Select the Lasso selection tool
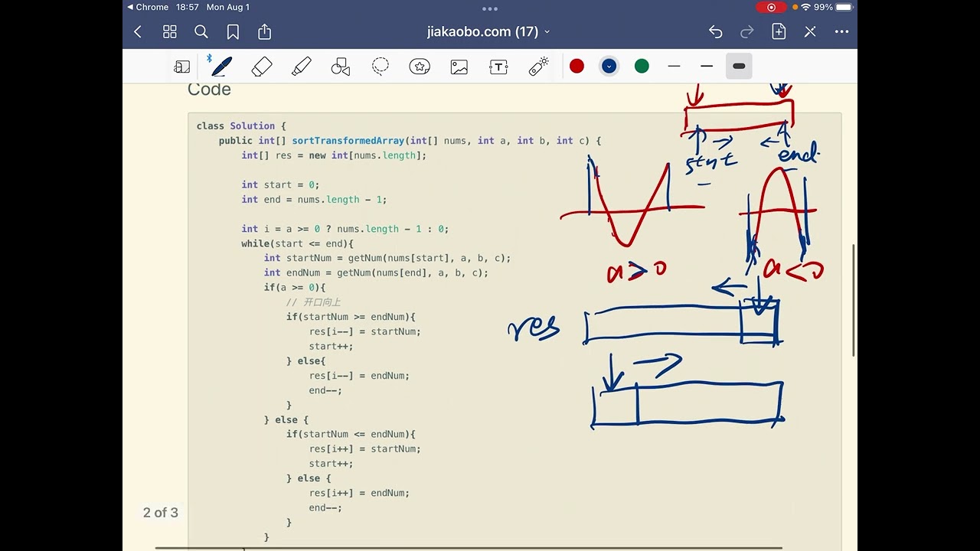Image resolution: width=980 pixels, height=551 pixels. pyautogui.click(x=381, y=67)
